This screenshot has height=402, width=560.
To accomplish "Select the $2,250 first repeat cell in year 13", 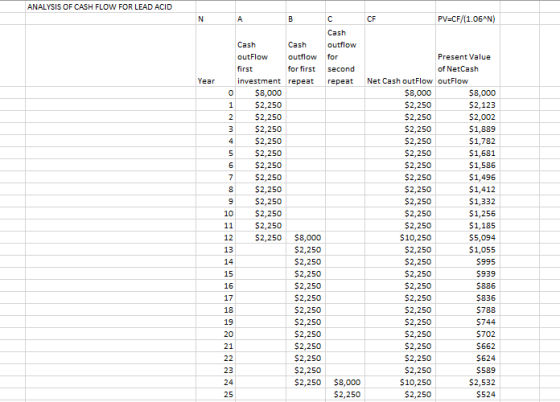I will [305, 250].
